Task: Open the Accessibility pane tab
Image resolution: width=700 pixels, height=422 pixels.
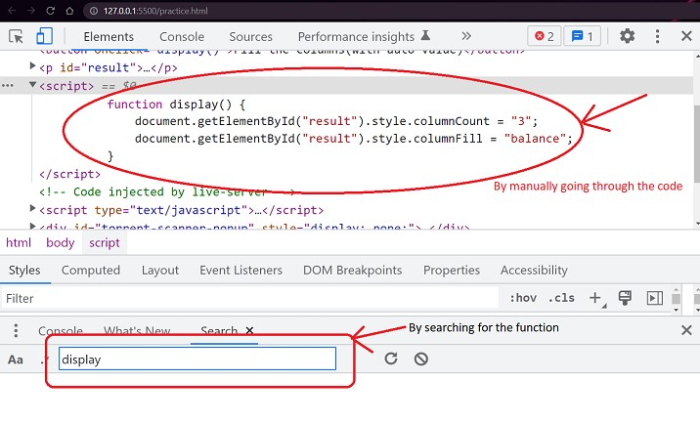Action: pos(533,270)
